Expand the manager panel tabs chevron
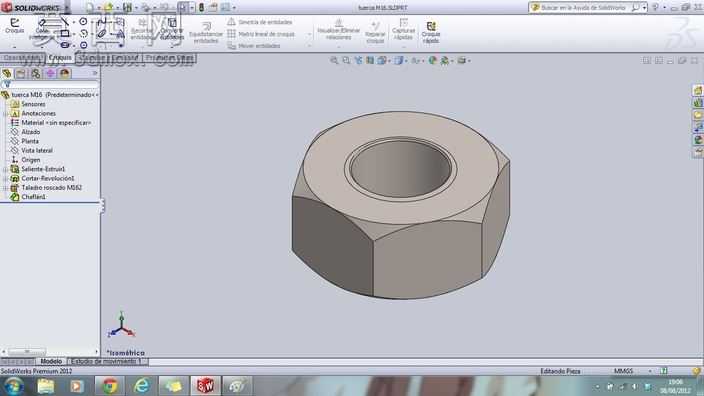 click(95, 73)
